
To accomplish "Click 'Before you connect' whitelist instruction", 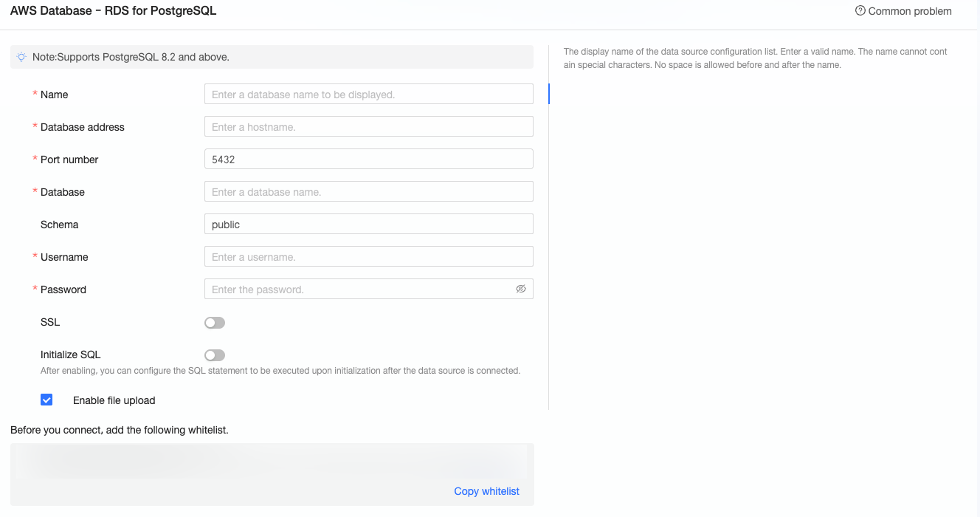I will [120, 430].
